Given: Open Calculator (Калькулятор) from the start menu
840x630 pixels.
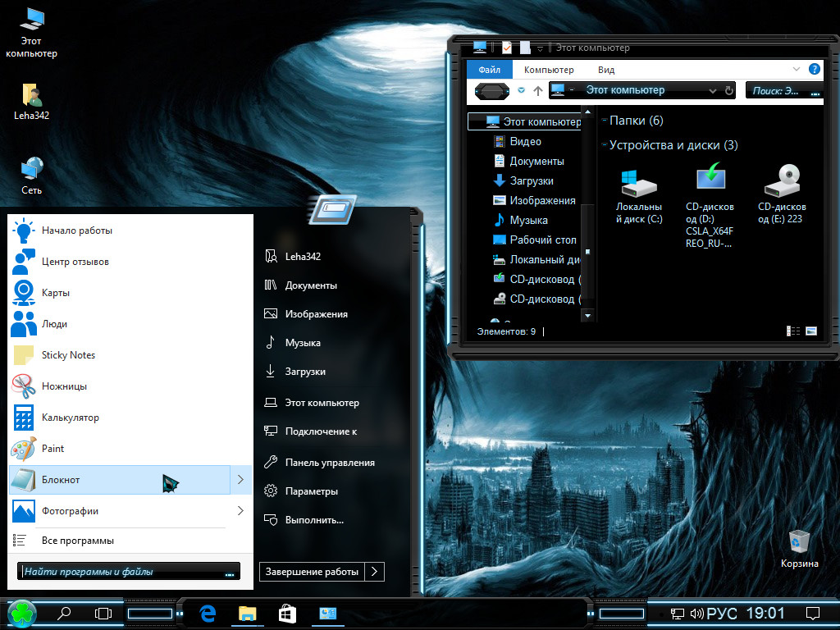Looking at the screenshot, I should [70, 418].
